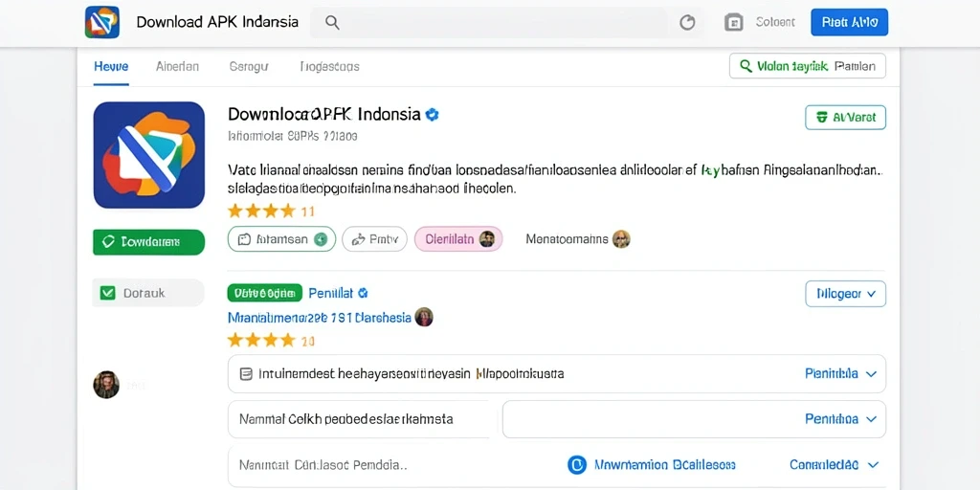Click the pink Clerillatn chip
The height and width of the screenshot is (490, 980).
[458, 238]
